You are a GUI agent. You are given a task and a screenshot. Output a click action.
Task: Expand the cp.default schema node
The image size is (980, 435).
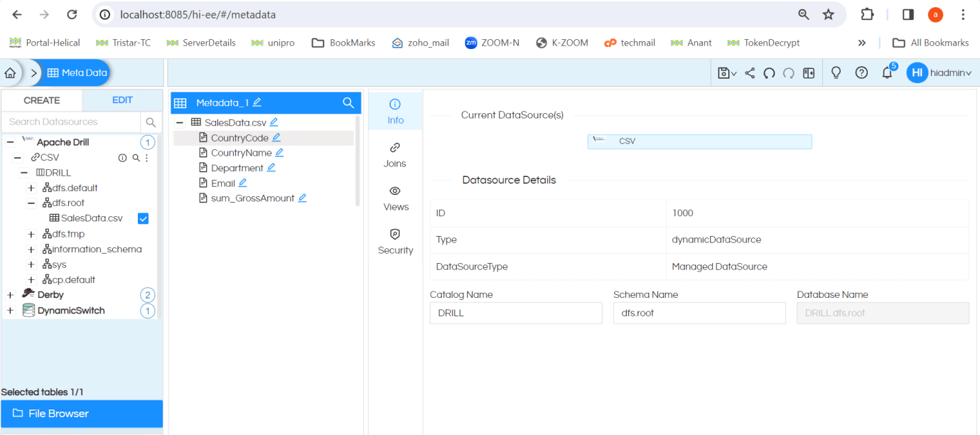31,280
